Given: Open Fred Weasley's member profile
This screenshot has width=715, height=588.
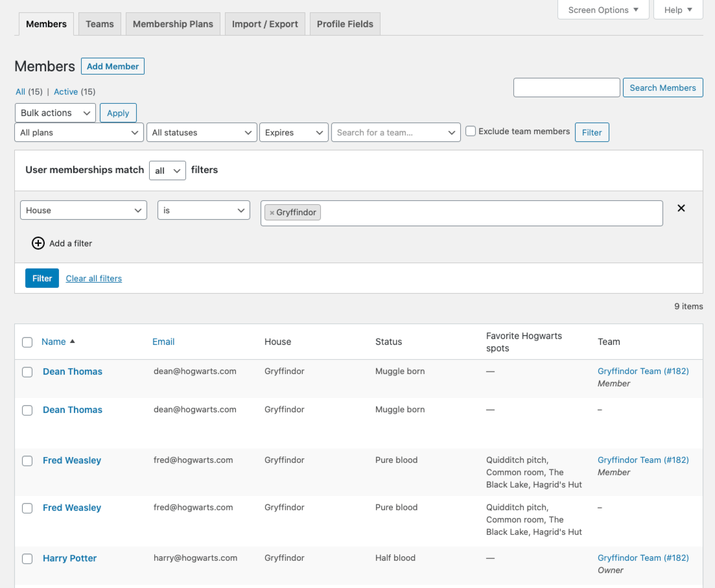Looking at the screenshot, I should click(x=71, y=460).
